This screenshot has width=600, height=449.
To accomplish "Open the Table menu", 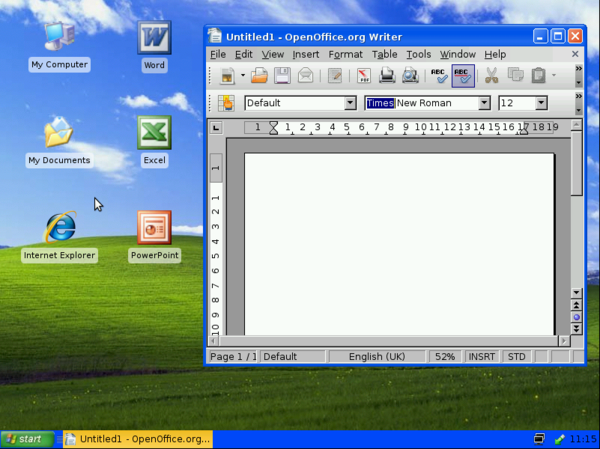I will click(385, 54).
